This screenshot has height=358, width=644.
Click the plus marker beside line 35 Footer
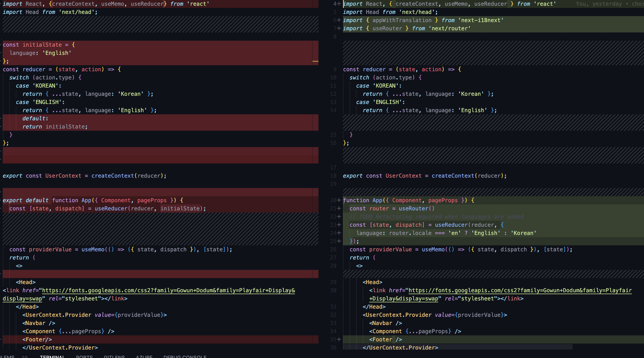pos(339,339)
